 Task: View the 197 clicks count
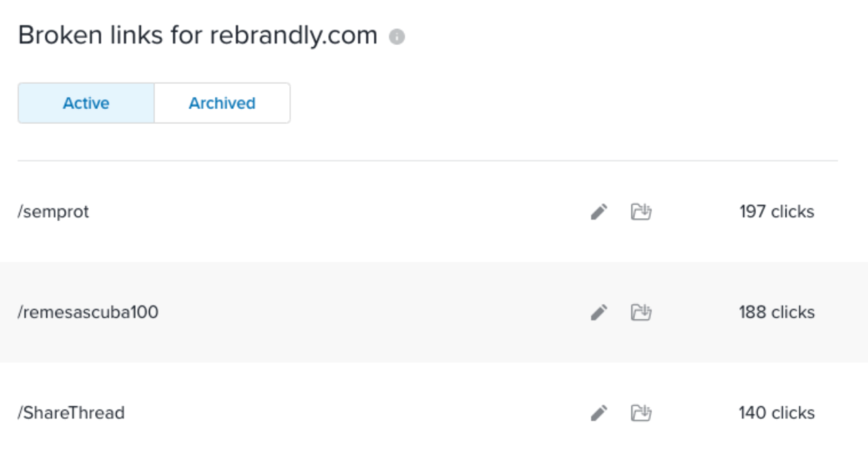click(776, 212)
